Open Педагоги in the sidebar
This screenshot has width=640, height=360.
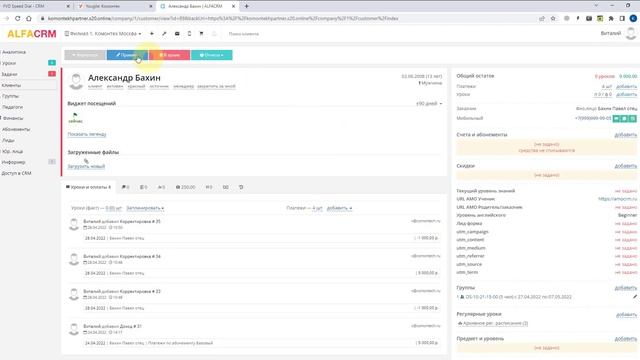(13, 107)
